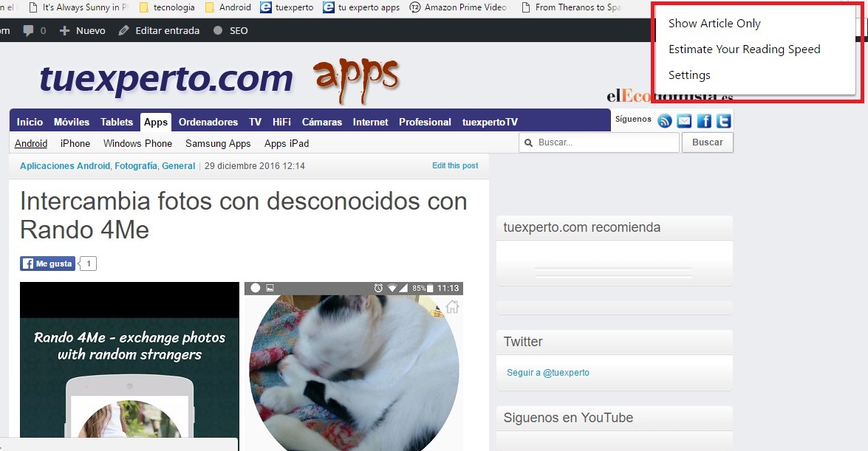Click the comments bubble icon in admin bar
The height and width of the screenshot is (451, 868).
click(29, 31)
